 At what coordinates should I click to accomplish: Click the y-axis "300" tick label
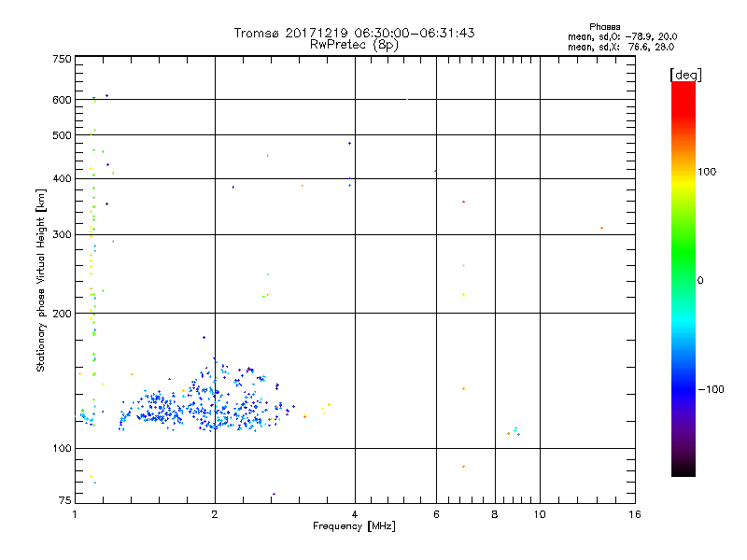click(62, 235)
